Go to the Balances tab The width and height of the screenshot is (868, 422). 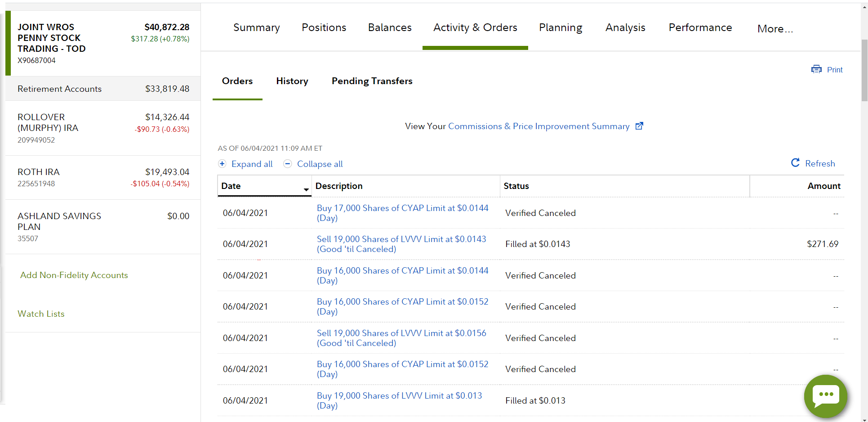390,27
